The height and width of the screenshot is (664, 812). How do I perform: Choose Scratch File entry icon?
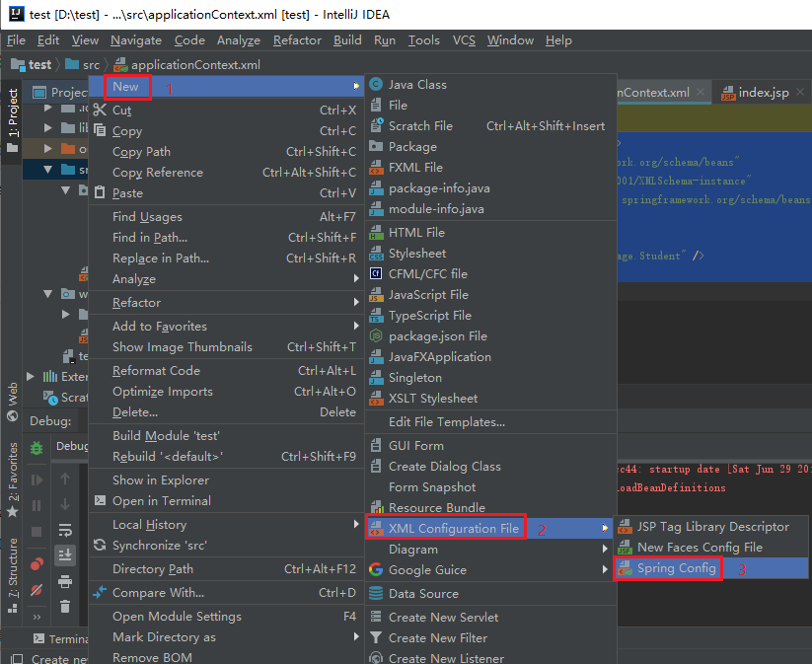tap(376, 126)
